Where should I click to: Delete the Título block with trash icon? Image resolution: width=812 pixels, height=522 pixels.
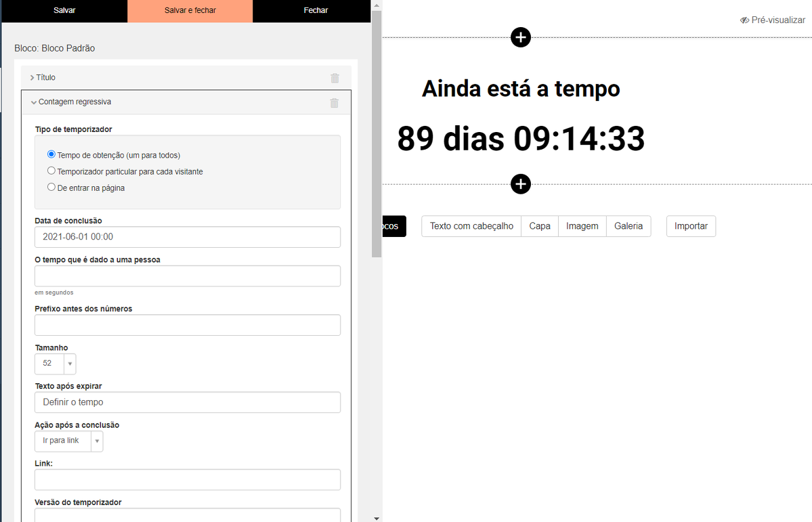click(x=335, y=78)
